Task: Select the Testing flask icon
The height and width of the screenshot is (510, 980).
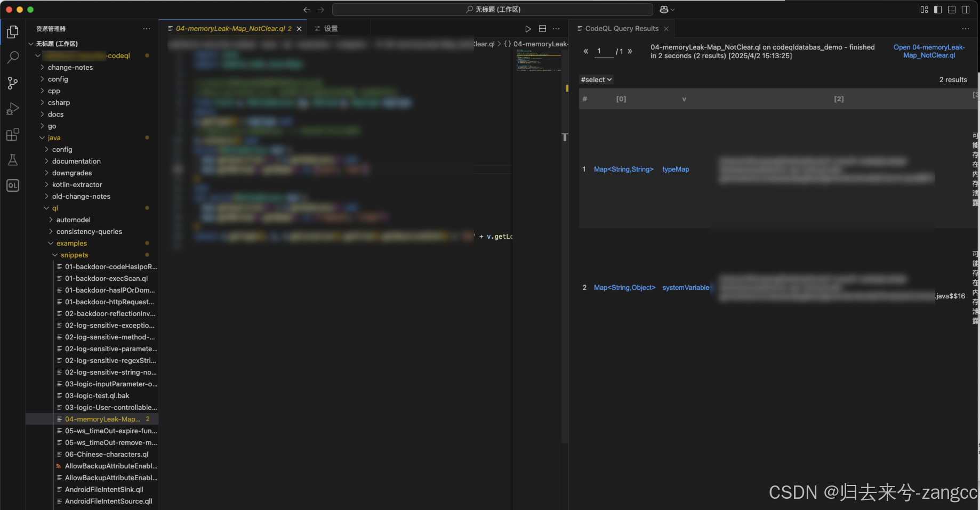Action: 12,160
